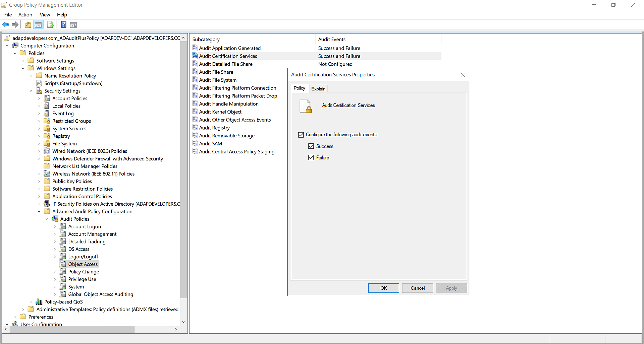Viewport: 644px width, 344px height.
Task: Select Audit Removable Storage in the subcategory list
Action: coord(226,135)
